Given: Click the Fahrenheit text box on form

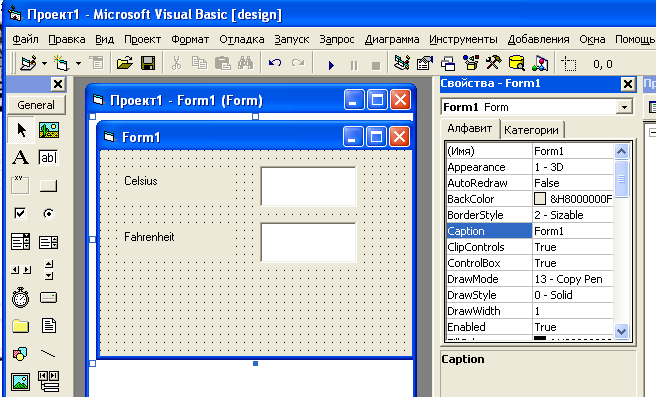Looking at the screenshot, I should point(308,243).
